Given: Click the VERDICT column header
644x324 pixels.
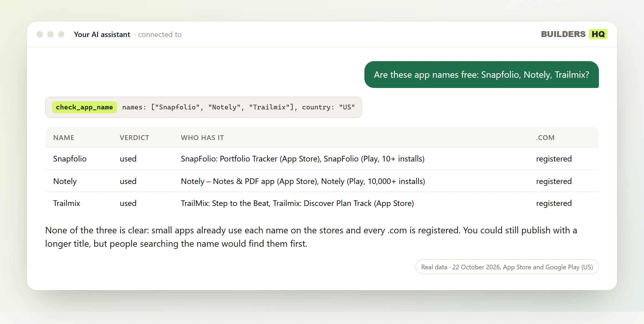Looking at the screenshot, I should pos(134,138).
